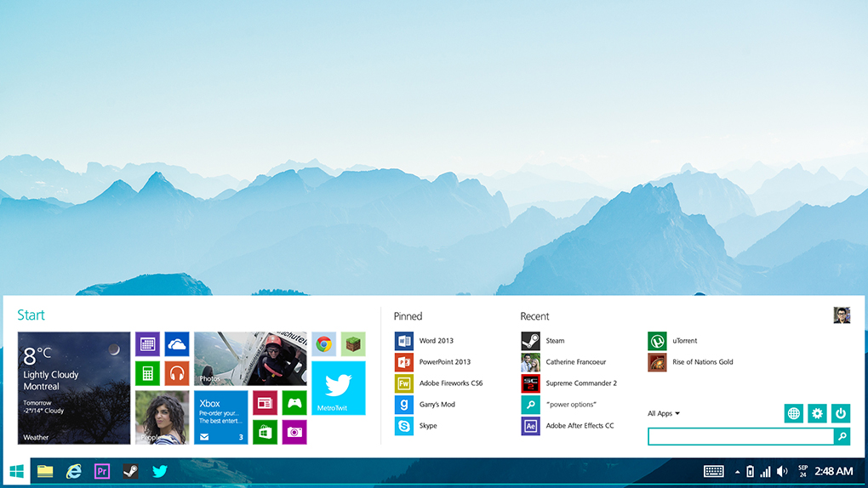Open the purple Calendar tile

[x=147, y=344]
